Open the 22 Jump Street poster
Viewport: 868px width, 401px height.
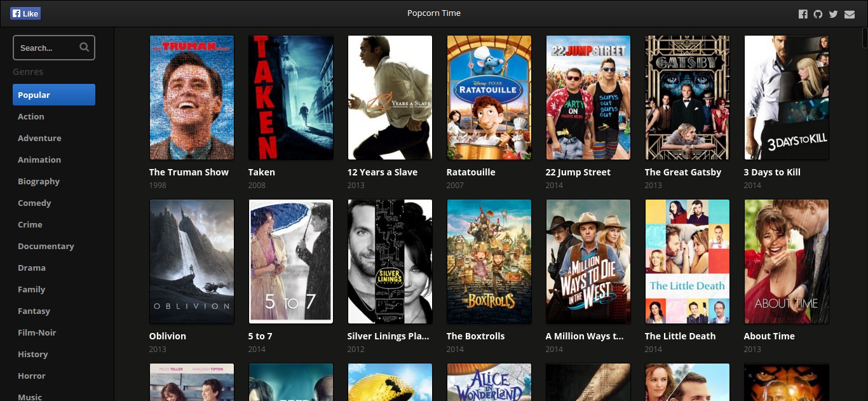(x=588, y=97)
